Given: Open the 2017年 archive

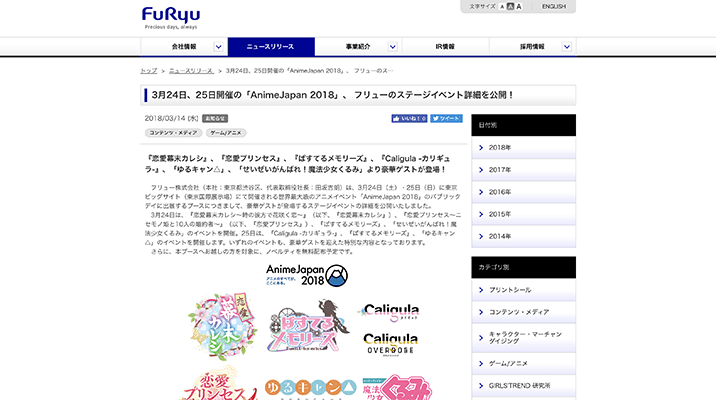Looking at the screenshot, I should point(523,170).
